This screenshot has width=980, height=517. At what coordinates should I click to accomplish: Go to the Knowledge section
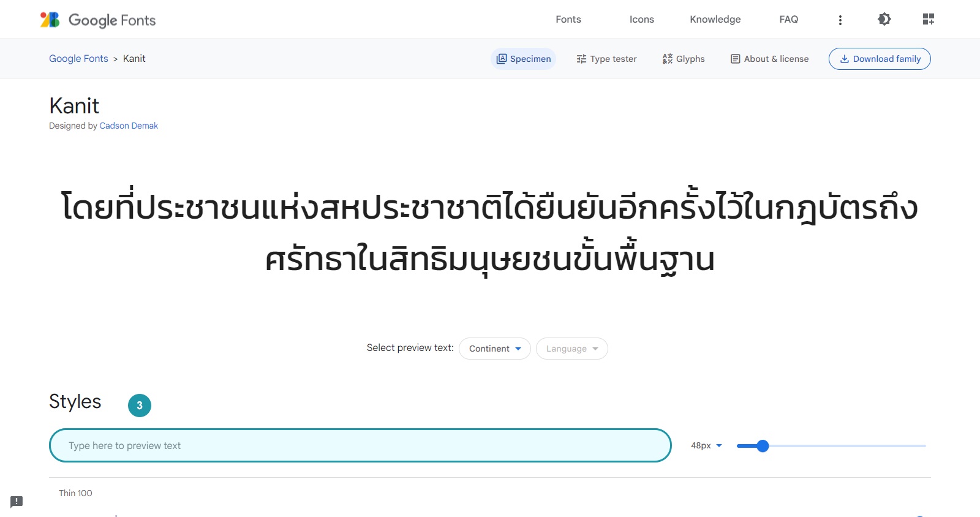coord(715,20)
